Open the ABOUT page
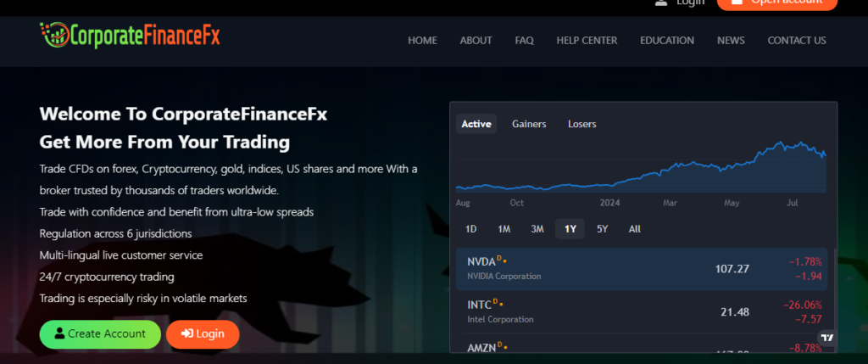This screenshot has width=868, height=364. pyautogui.click(x=476, y=41)
